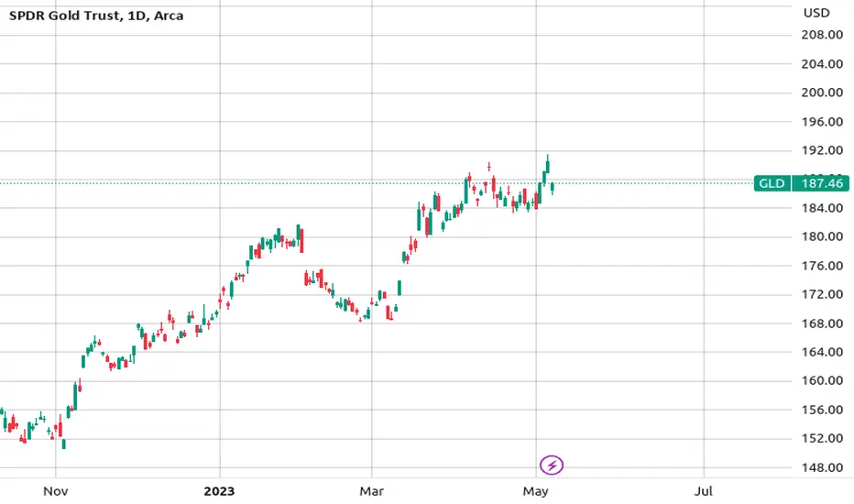
Task: Click the 148.00 price axis label
Action: 822,467
